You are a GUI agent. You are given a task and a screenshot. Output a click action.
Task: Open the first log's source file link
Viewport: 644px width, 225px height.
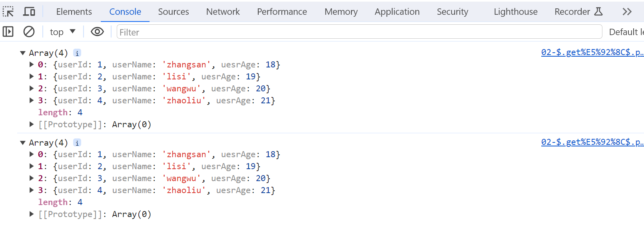592,52
